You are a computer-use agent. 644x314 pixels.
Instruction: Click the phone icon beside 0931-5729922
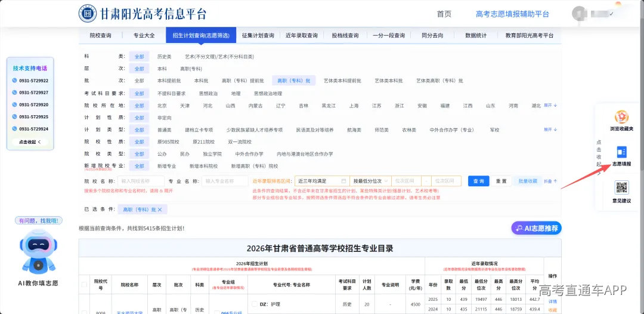pyautogui.click(x=14, y=81)
